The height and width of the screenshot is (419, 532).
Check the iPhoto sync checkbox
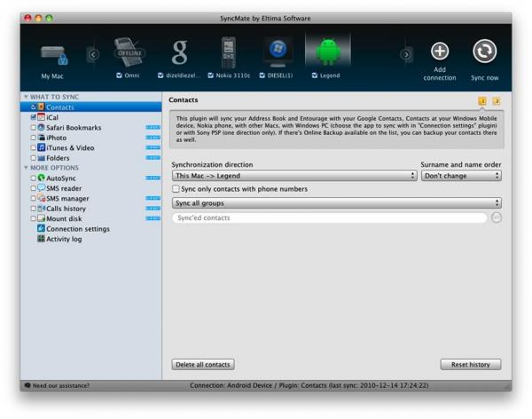pos(34,138)
